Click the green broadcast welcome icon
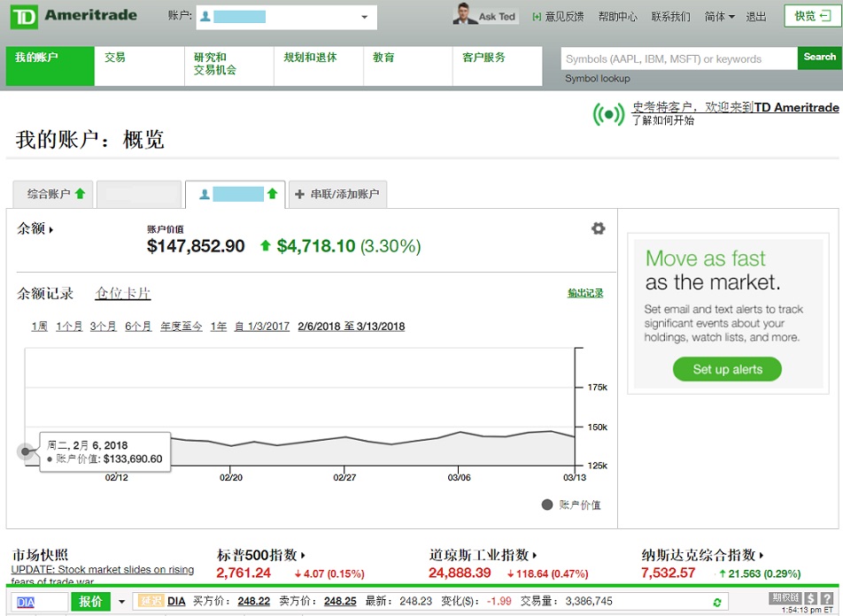This screenshot has width=843, height=616. pos(608,114)
